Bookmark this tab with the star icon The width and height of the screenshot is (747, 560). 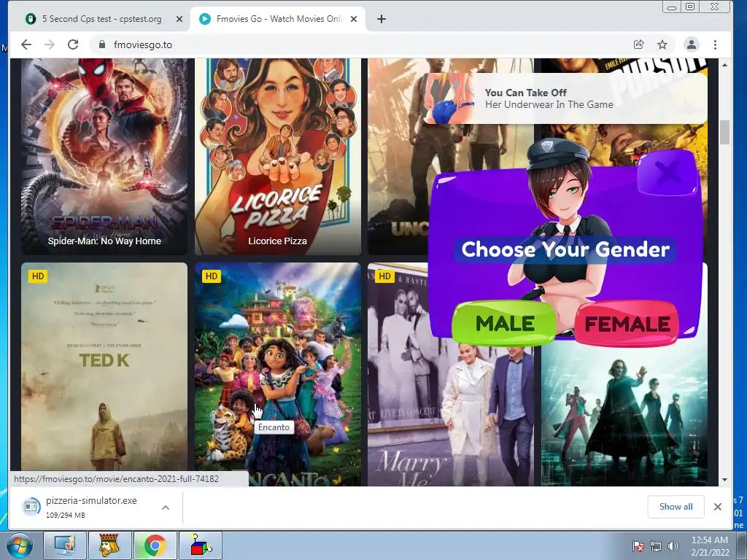coord(662,44)
